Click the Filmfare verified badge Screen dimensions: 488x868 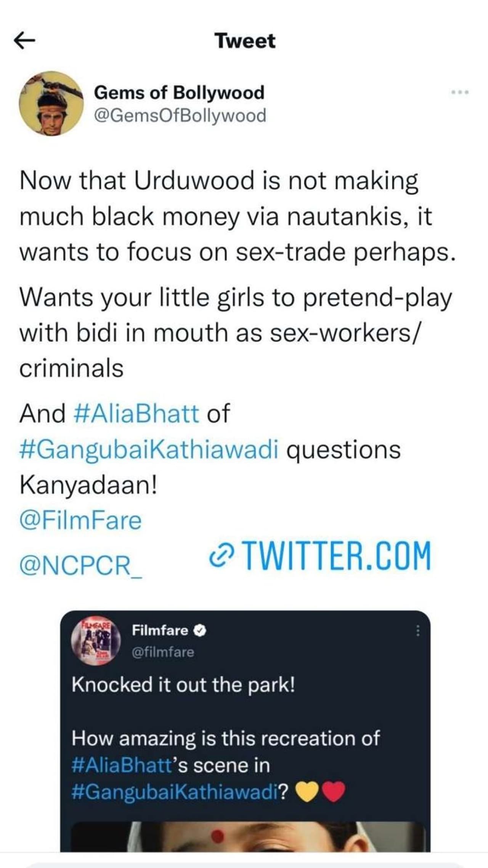coord(201,631)
